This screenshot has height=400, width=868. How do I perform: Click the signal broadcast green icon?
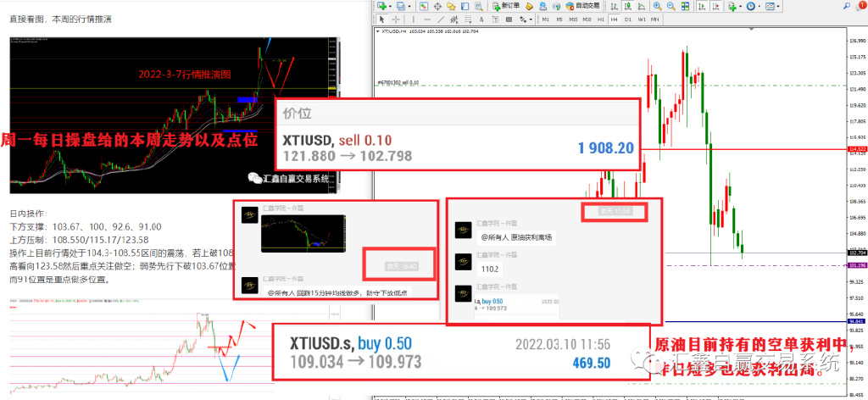pos(556,7)
